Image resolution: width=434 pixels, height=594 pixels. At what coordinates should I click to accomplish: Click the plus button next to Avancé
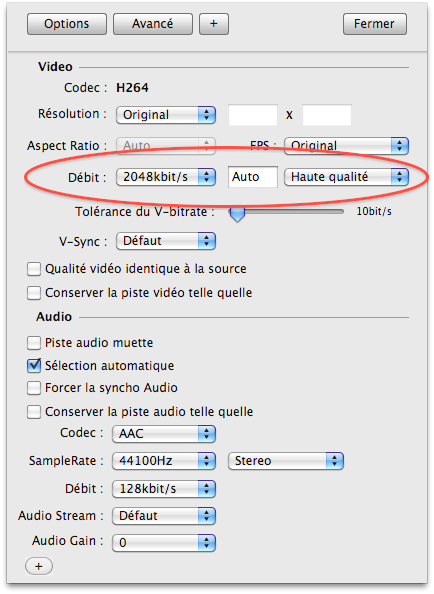[x=214, y=24]
